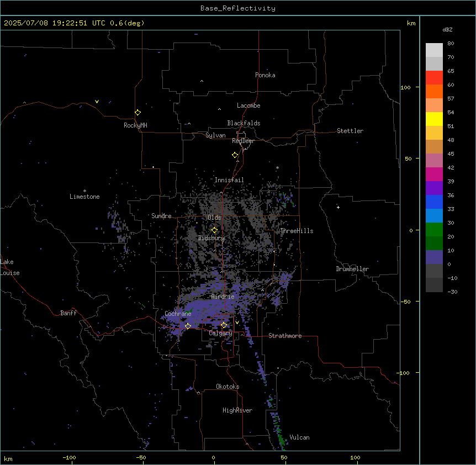Click the Lacombe city label

point(248,105)
